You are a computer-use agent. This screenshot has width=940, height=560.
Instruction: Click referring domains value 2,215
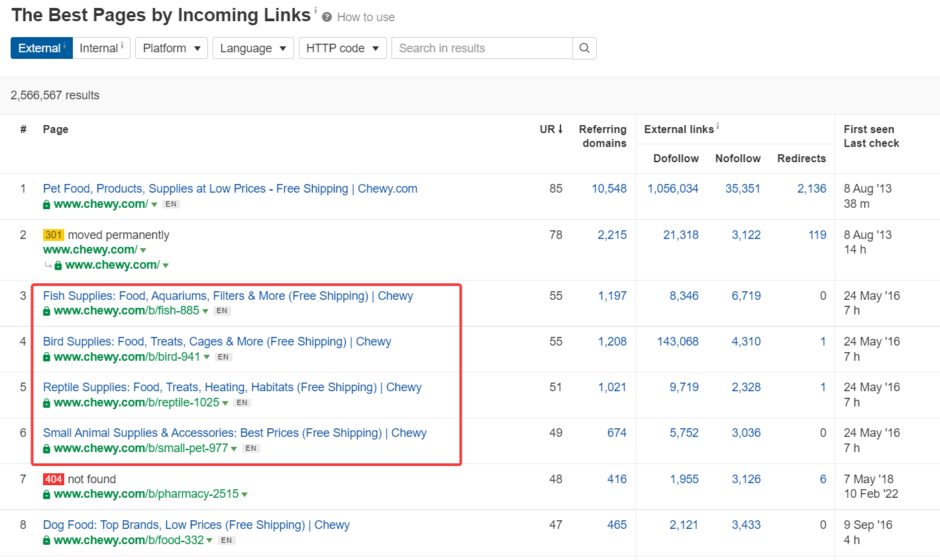[612, 235]
